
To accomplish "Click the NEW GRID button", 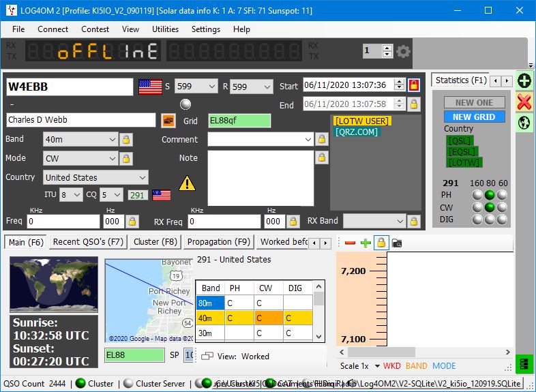I will 474,117.
